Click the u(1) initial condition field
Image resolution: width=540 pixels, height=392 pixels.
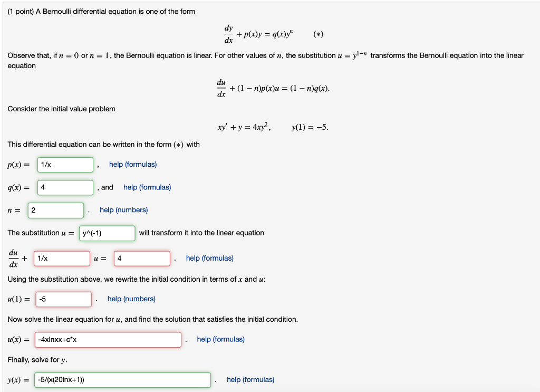click(63, 299)
